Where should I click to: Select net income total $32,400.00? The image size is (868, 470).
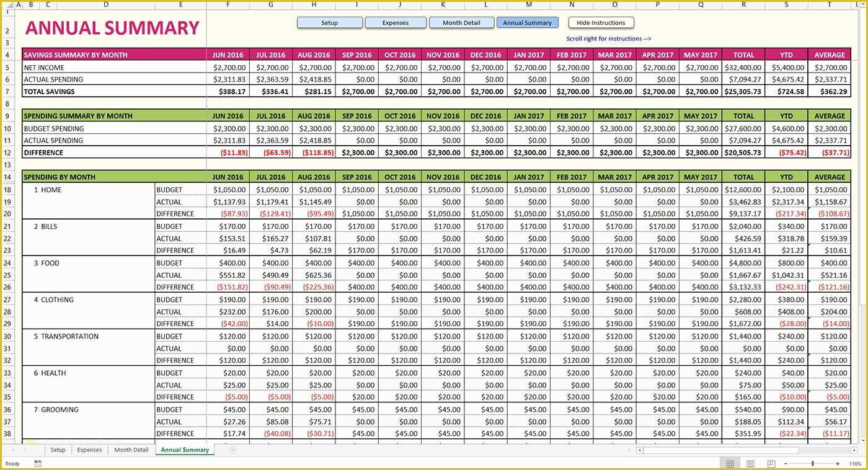click(x=743, y=68)
